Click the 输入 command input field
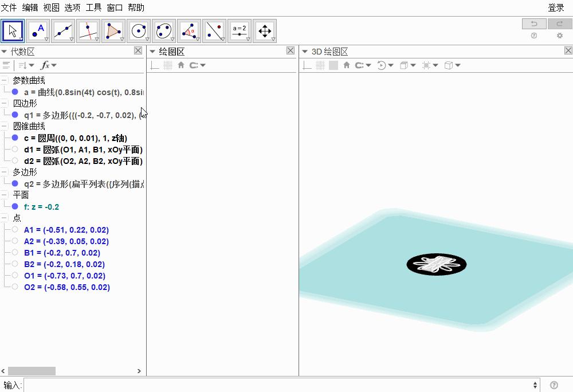This screenshot has width=573, height=392. pos(281,385)
